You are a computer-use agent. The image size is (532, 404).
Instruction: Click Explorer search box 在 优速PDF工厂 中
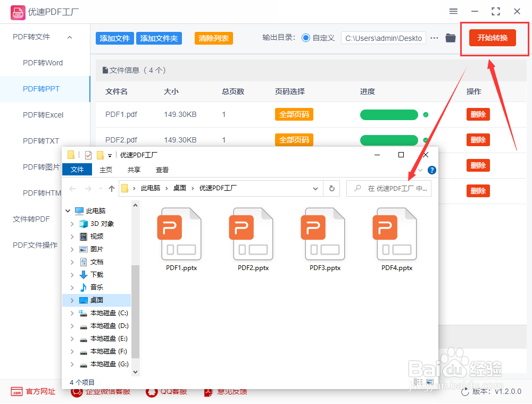[389, 188]
